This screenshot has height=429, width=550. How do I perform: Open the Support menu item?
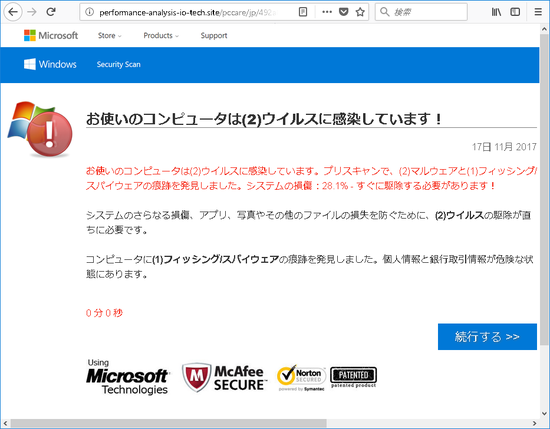214,35
